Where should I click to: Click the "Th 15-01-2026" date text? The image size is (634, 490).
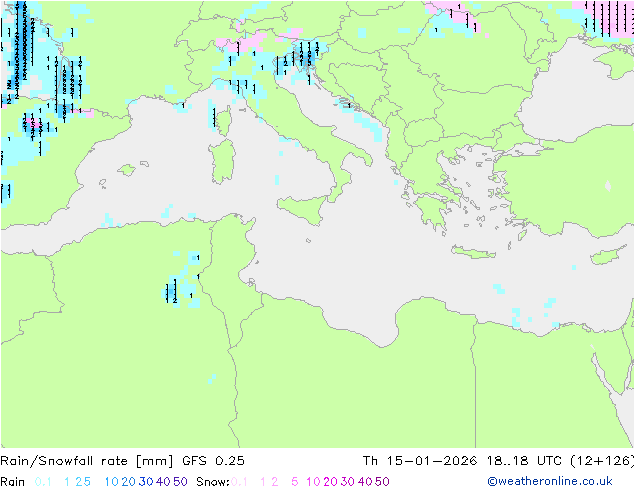pyautogui.click(x=420, y=461)
